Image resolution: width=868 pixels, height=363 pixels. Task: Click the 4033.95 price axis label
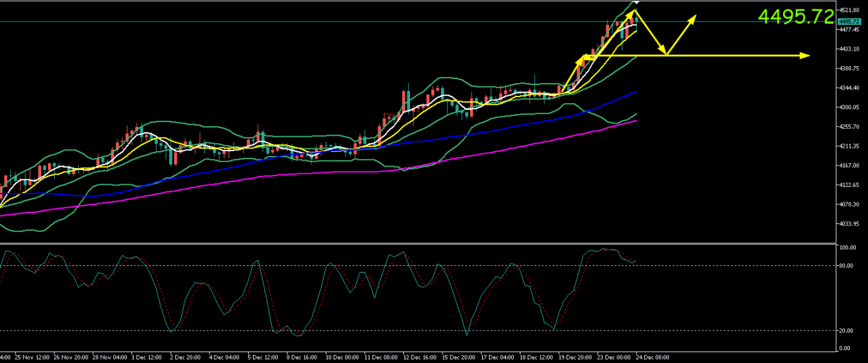[849, 224]
